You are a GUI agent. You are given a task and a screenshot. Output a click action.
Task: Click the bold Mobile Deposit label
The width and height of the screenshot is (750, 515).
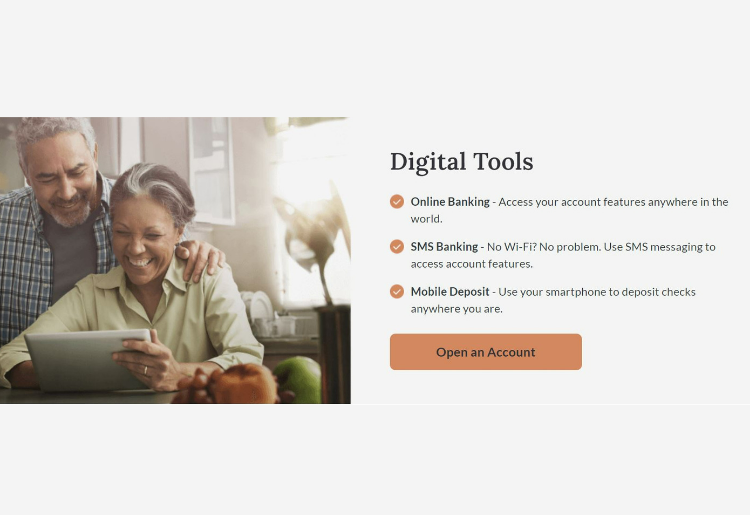(x=450, y=292)
